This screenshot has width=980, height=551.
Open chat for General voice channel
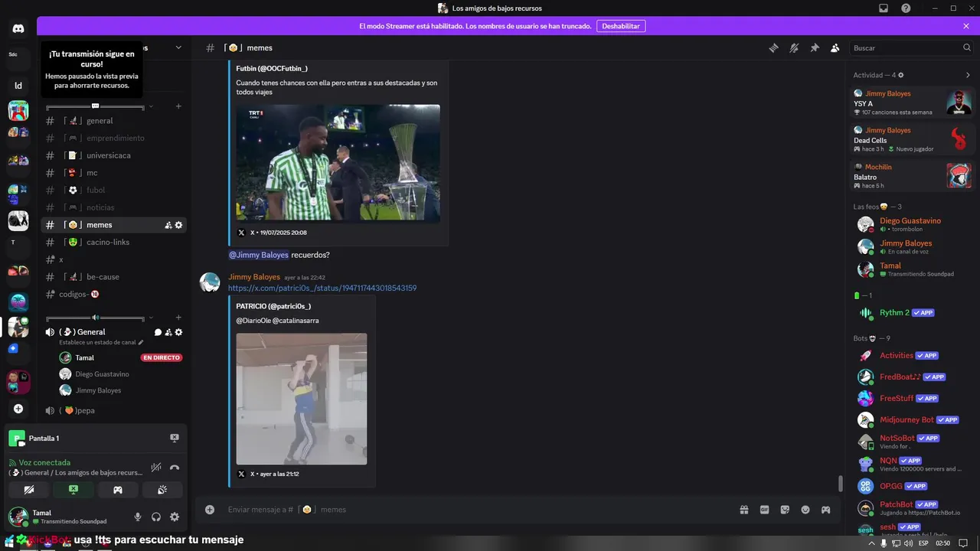point(158,332)
